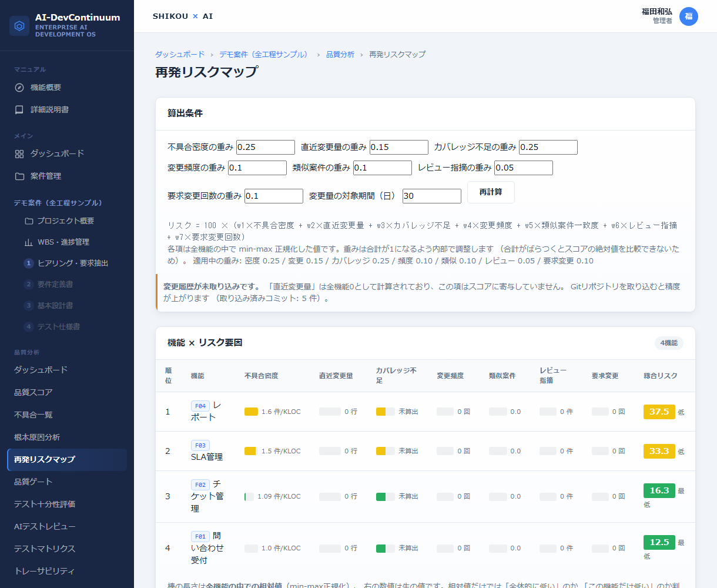Click the 37.5 risk score badge
This screenshot has width=717, height=588.
tap(659, 412)
